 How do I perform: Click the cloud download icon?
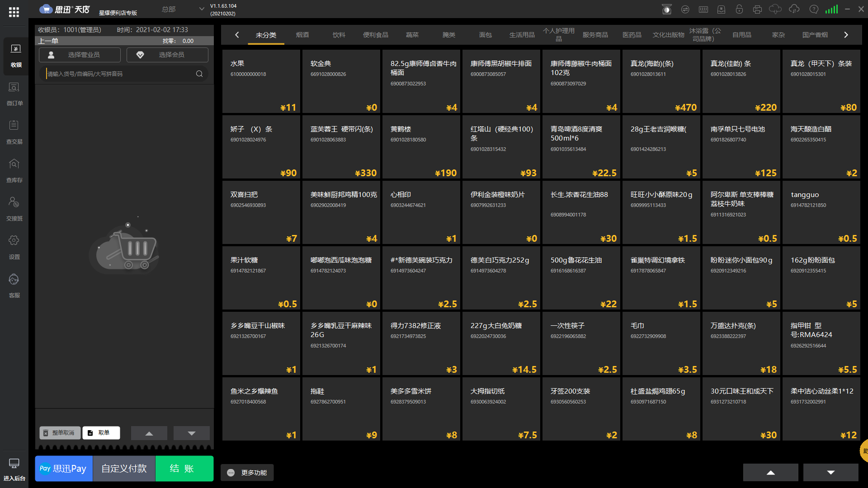[775, 9]
